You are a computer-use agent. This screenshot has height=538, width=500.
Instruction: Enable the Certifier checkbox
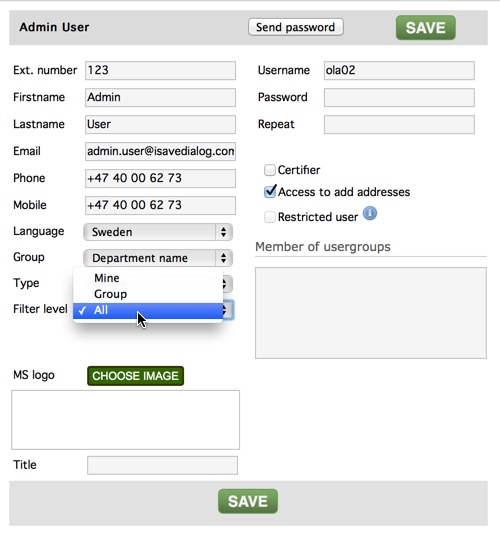[x=270, y=170]
